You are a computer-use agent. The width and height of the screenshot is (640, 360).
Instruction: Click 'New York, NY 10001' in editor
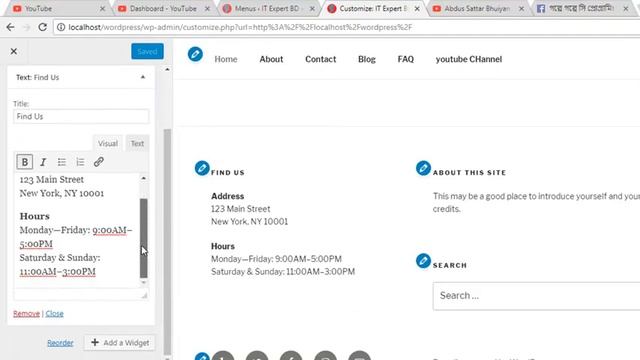click(x=62, y=193)
